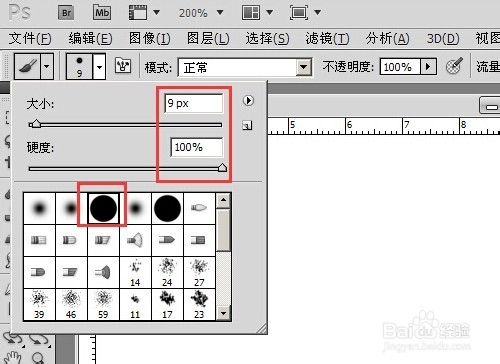Expand tool preset picker arrow
The image size is (500, 364).
[x=47, y=66]
